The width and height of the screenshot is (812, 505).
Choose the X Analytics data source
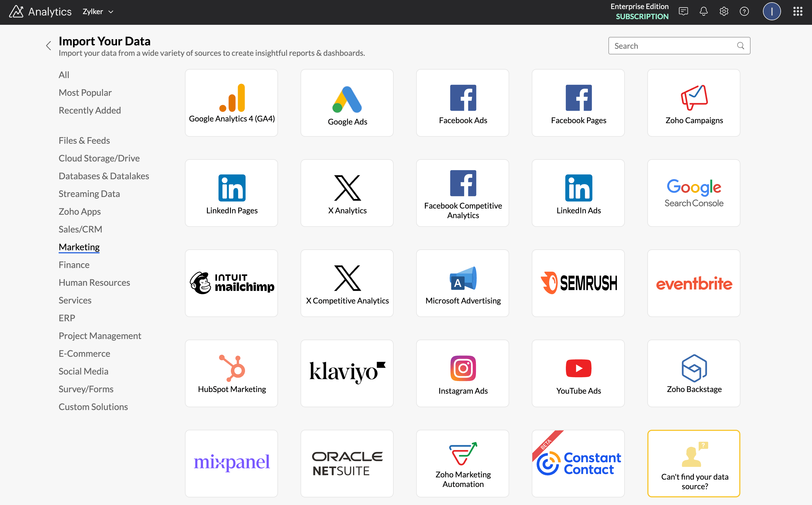(347, 193)
